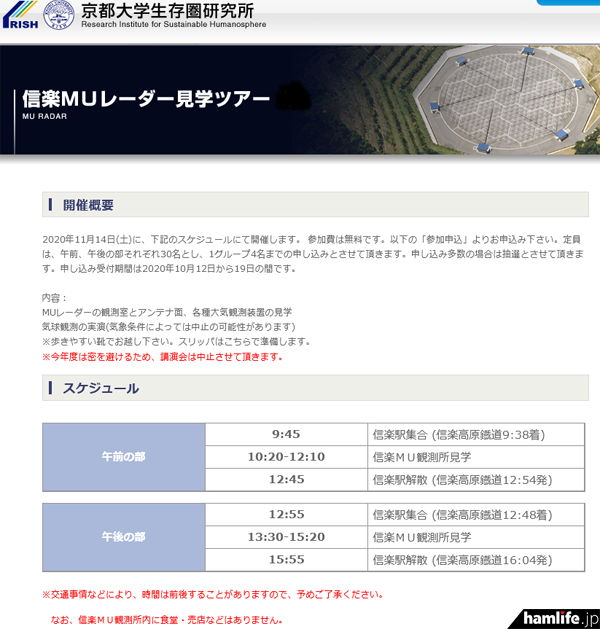Click 信楽駅解散 (信楽高原鐵道16:04発) cell
The height and width of the screenshot is (629, 600).
pos(462,559)
